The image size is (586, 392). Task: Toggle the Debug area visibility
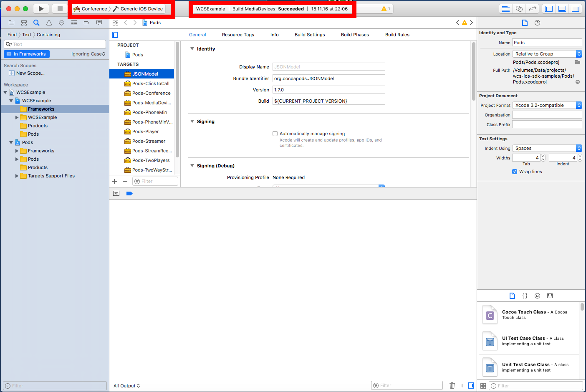(x=562, y=9)
